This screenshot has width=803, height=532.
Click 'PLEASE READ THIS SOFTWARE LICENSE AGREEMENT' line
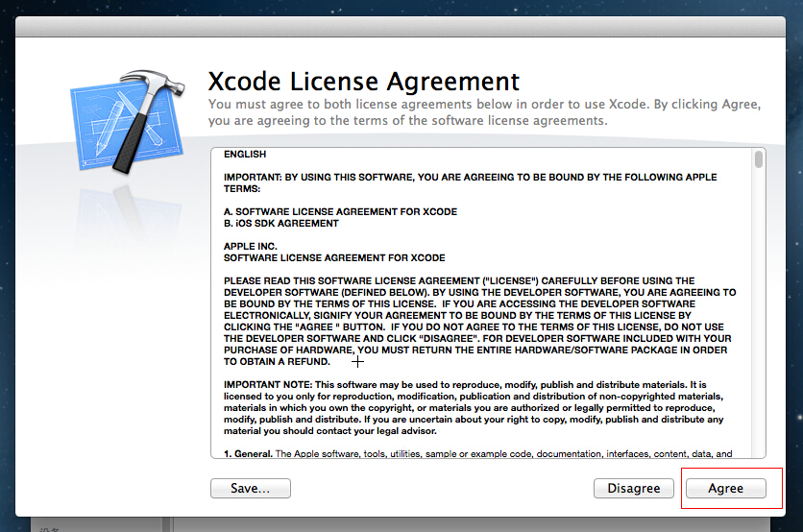[459, 280]
